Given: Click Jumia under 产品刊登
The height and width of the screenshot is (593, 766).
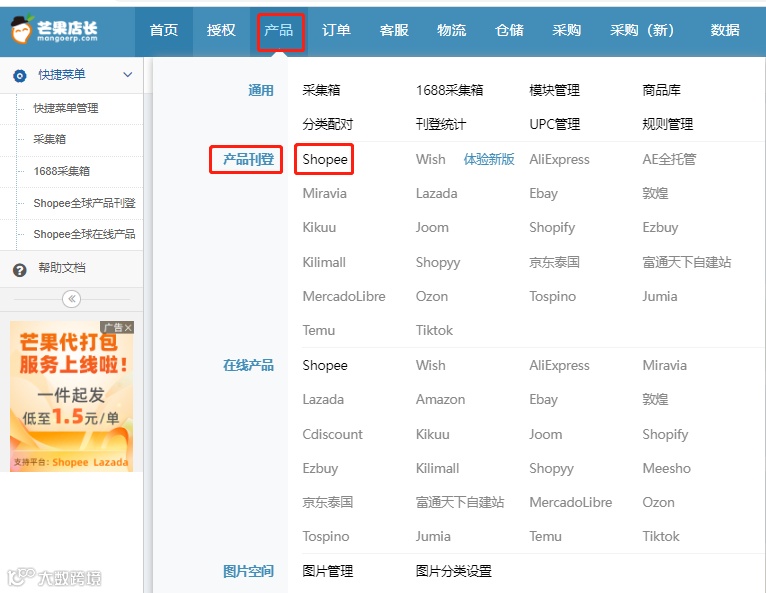Looking at the screenshot, I should pos(660,296).
